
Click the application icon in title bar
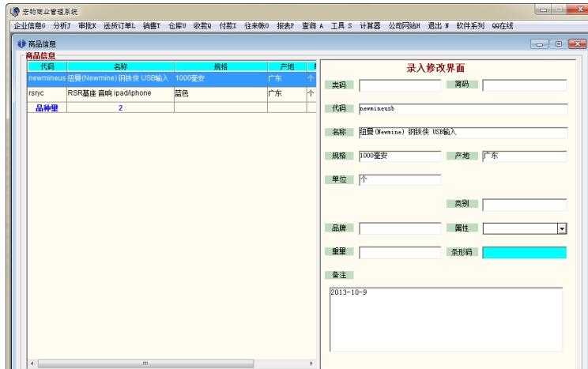[15, 11]
